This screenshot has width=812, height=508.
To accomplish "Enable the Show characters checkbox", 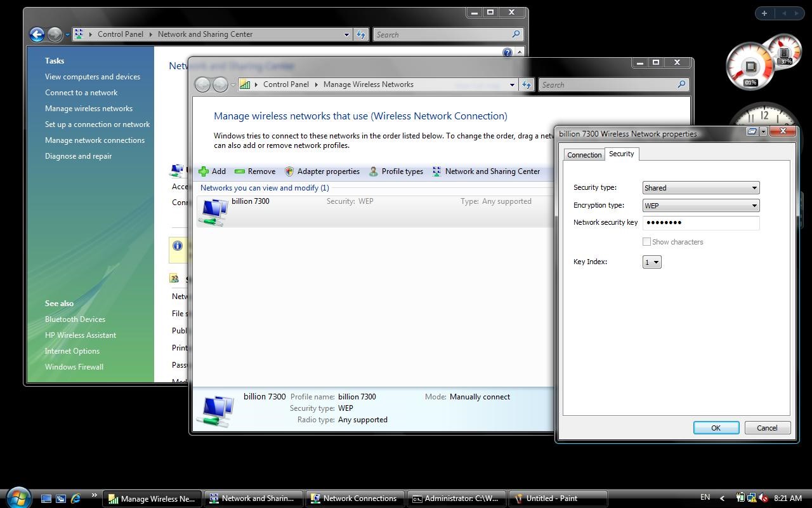I will [x=646, y=242].
